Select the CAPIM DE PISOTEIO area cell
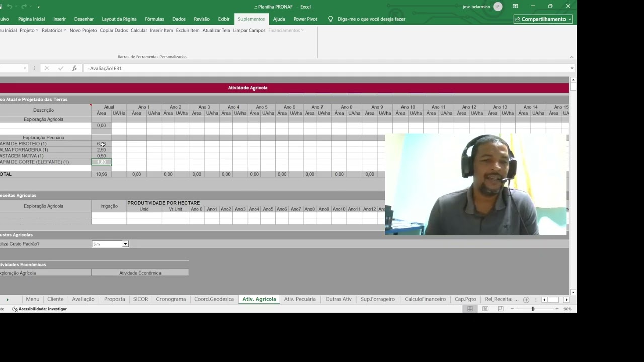 coord(101,144)
